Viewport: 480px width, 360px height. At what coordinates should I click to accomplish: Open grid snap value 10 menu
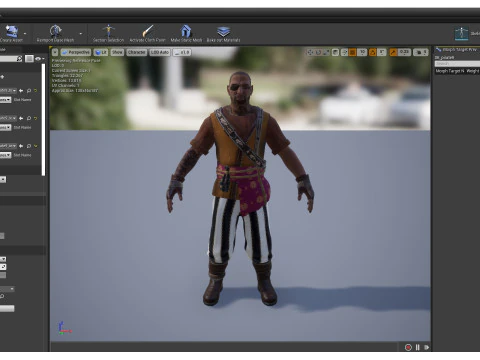(362, 52)
